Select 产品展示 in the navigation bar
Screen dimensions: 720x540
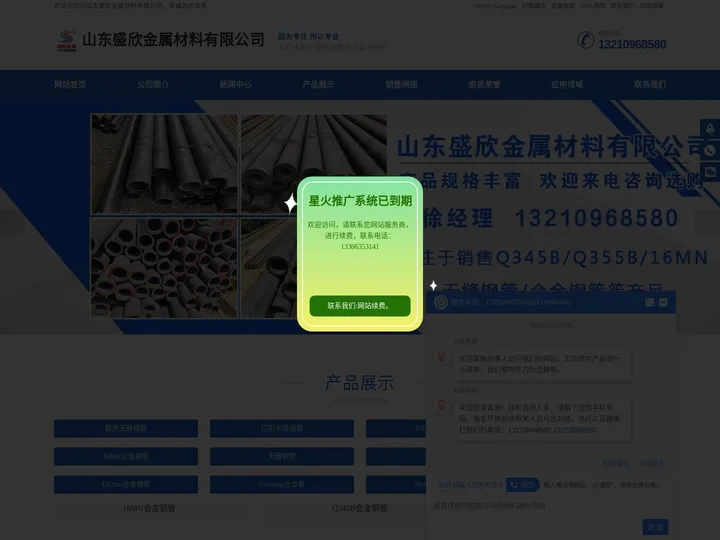point(318,84)
